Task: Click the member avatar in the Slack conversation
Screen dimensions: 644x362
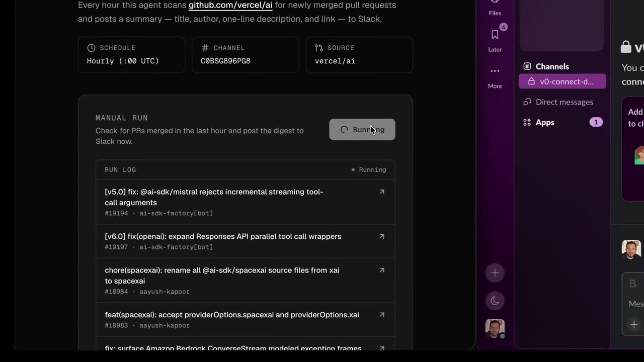Action: (x=631, y=250)
